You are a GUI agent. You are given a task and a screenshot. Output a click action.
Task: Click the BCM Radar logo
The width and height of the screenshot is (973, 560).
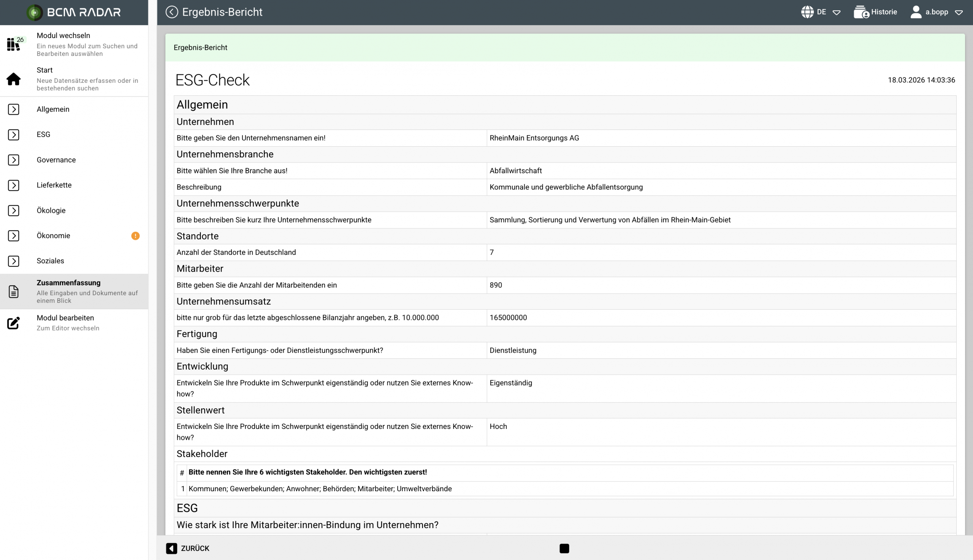73,12
